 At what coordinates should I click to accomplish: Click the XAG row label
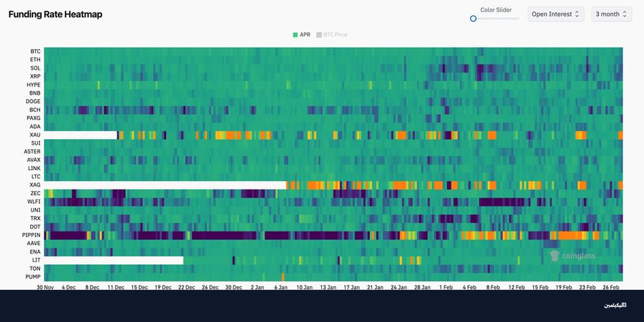click(x=35, y=185)
